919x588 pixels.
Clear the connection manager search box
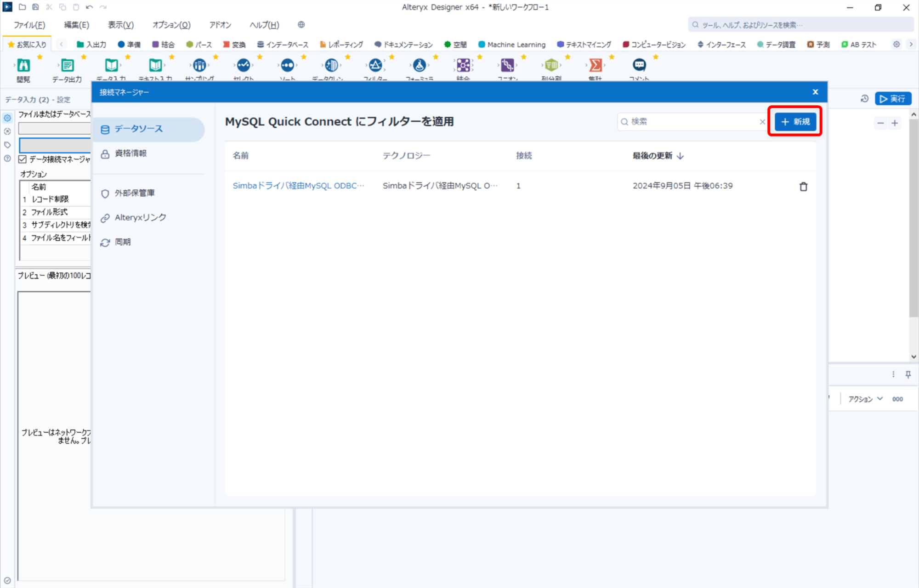[x=762, y=122]
